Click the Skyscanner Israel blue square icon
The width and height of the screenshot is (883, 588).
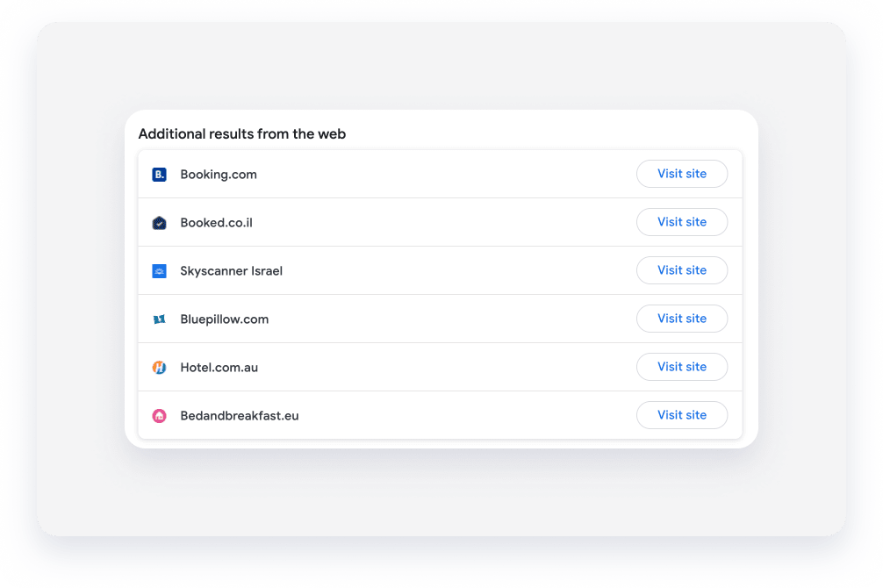(160, 271)
